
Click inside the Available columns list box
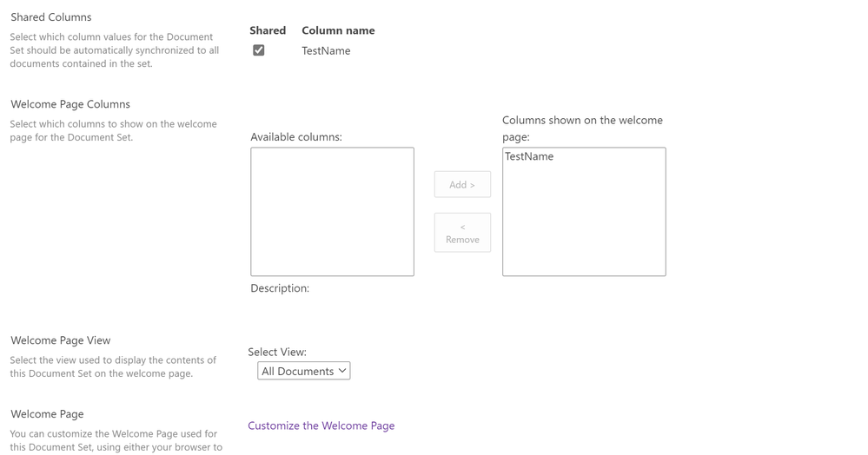332,212
